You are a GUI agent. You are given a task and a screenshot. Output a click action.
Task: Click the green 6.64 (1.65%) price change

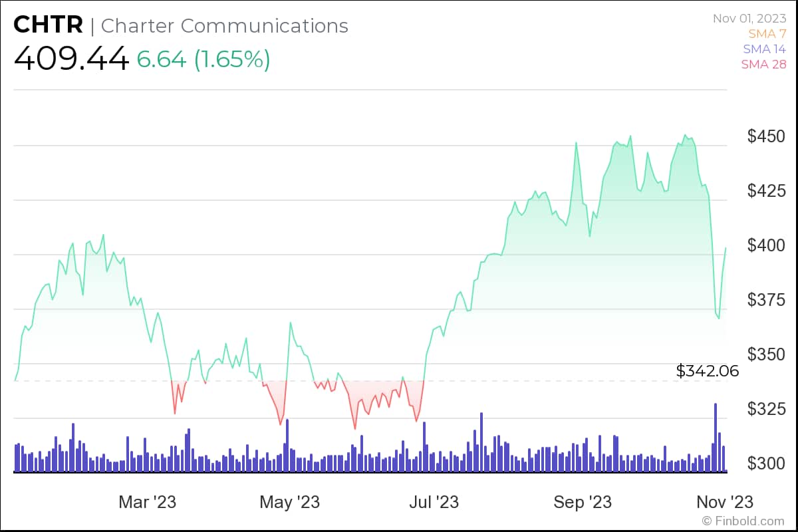click(x=203, y=59)
